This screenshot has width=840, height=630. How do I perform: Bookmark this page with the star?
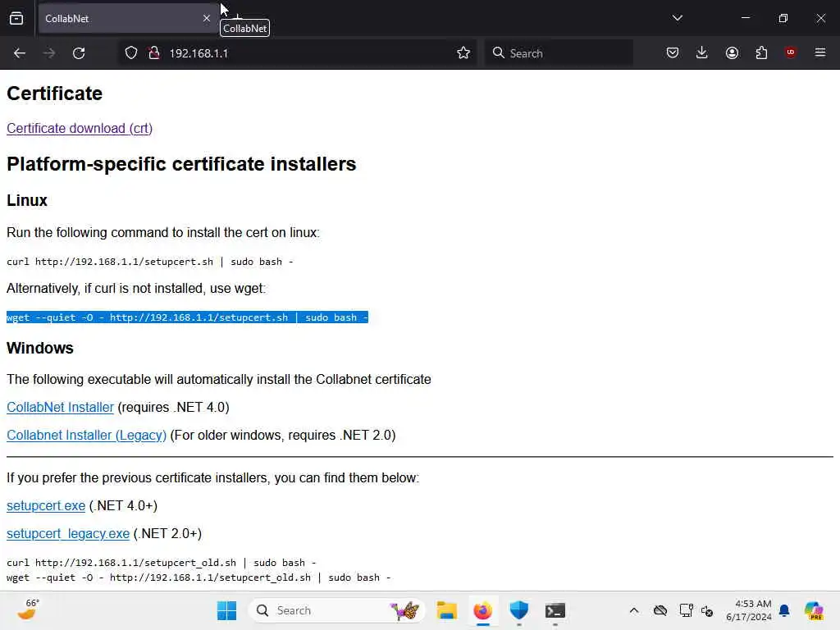(463, 52)
